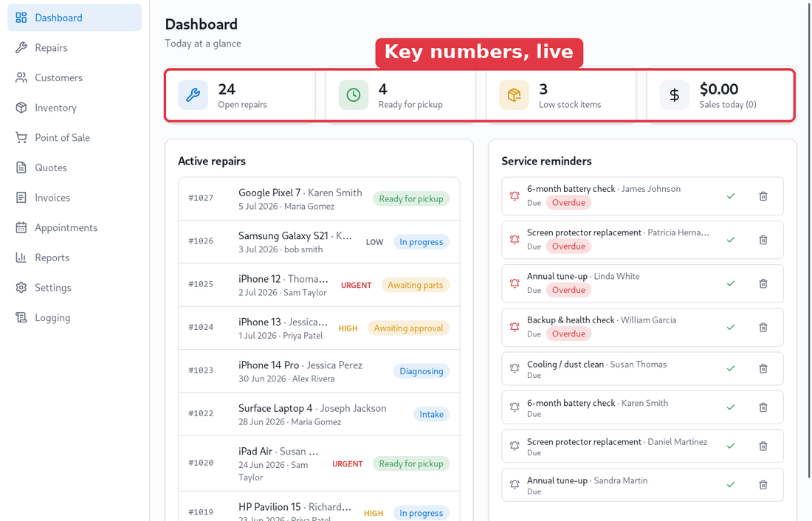Open Point of Sale
This screenshot has width=812, height=521.
click(x=75, y=138)
